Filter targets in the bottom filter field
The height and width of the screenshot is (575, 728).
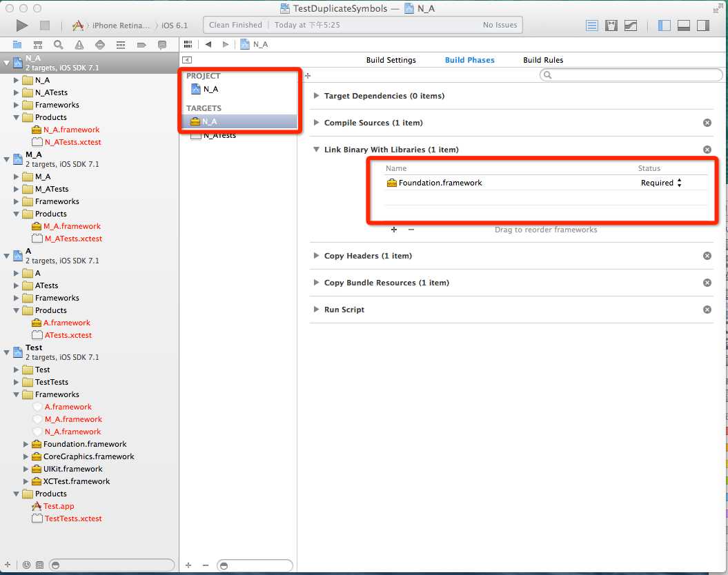click(255, 566)
